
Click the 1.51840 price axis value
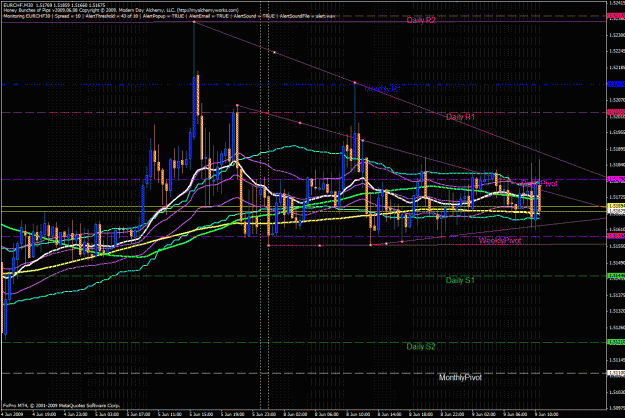click(x=616, y=165)
